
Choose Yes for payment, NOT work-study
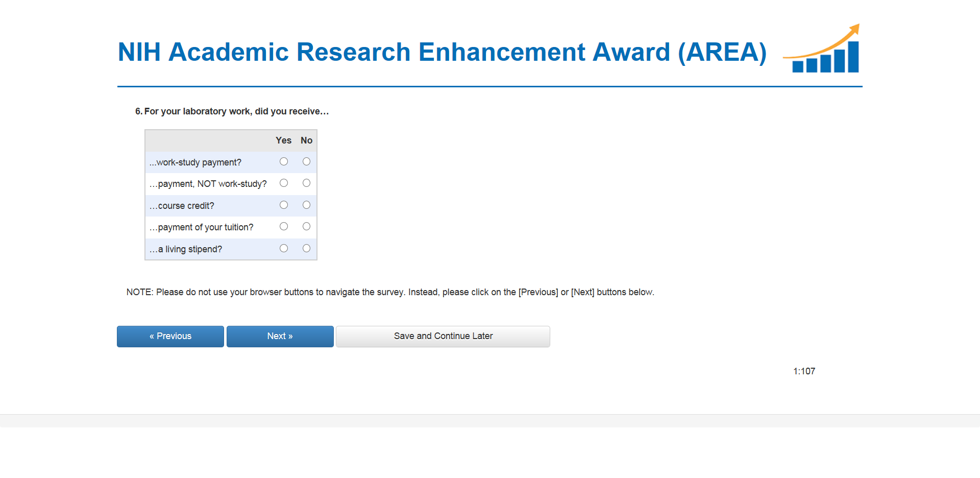point(284,183)
